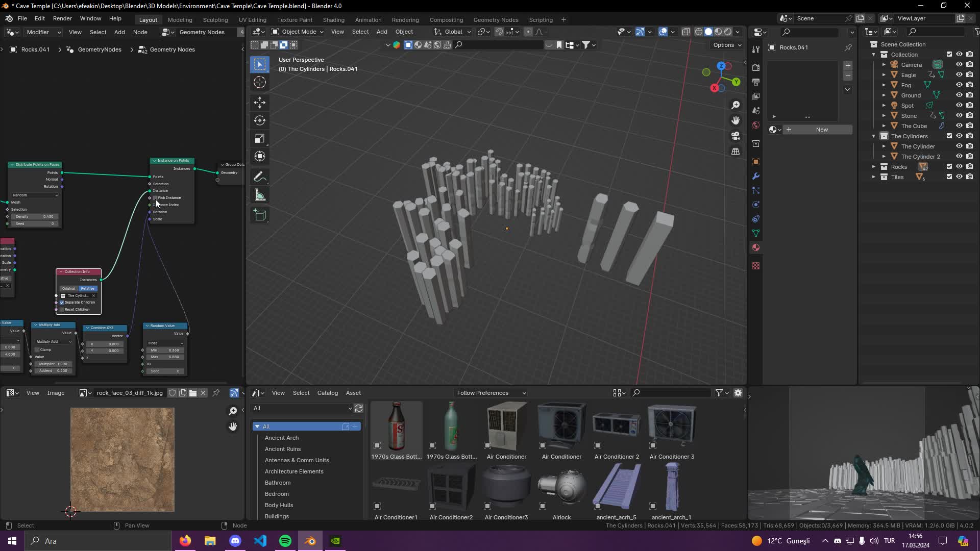Switch to the Shading workspace tab
The image size is (980, 551).
(x=333, y=19)
